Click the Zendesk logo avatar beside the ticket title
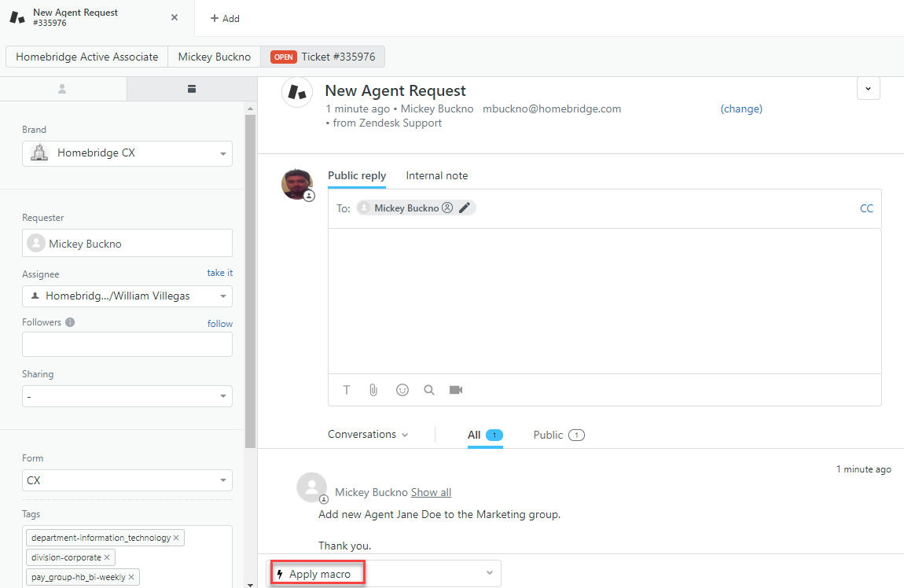The width and height of the screenshot is (904, 588). (297, 92)
